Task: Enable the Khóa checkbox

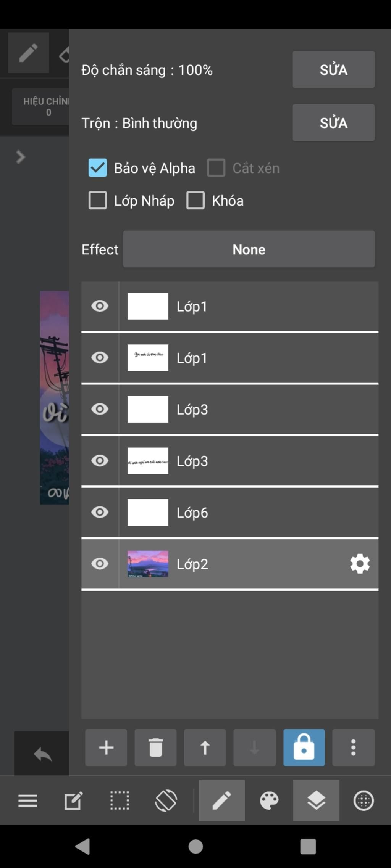Action: coord(195,201)
